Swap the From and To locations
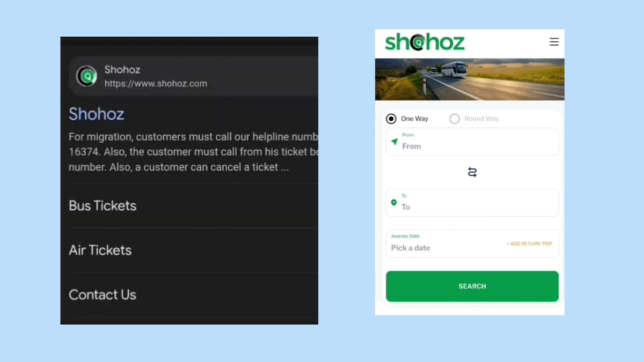644x362 pixels. coord(472,172)
